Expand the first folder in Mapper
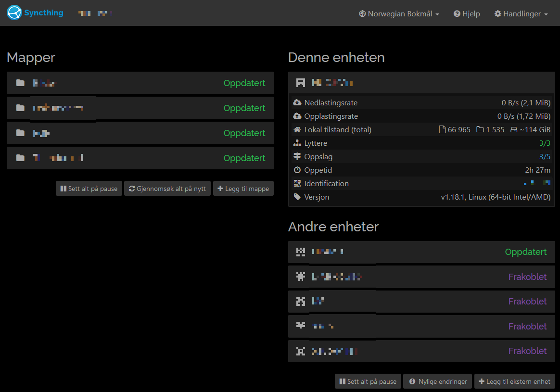560x392 pixels. tap(140, 83)
